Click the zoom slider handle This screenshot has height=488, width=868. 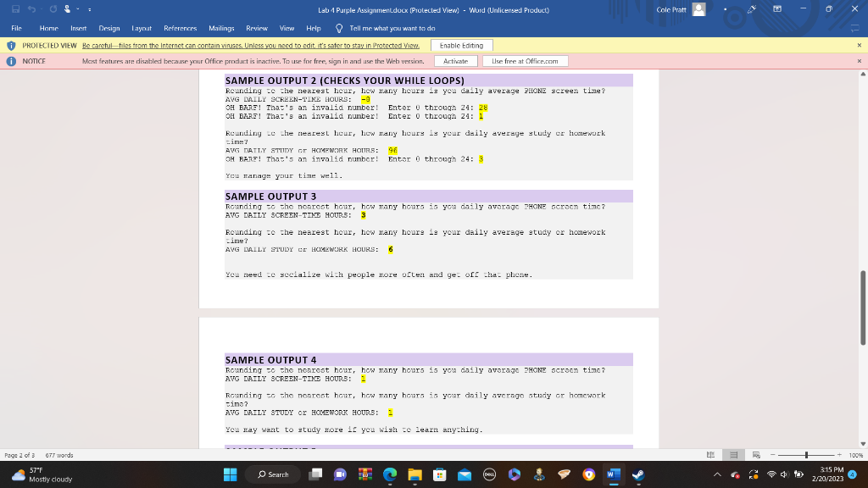(807, 455)
